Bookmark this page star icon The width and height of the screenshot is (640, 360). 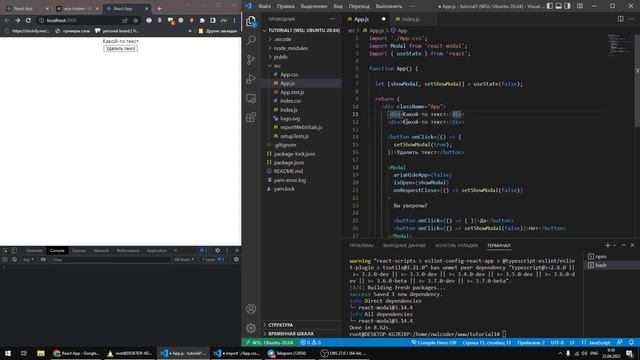point(136,20)
